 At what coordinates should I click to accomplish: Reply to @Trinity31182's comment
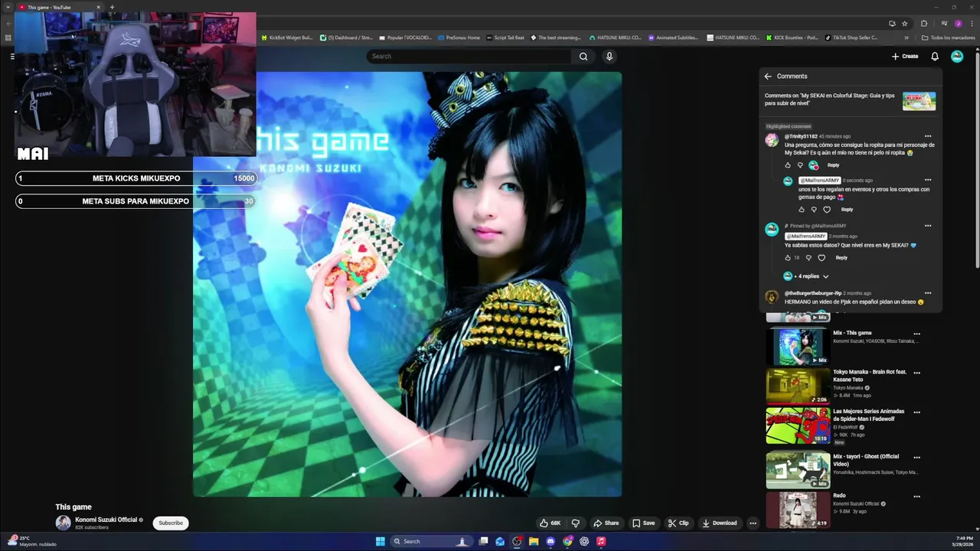tap(833, 165)
